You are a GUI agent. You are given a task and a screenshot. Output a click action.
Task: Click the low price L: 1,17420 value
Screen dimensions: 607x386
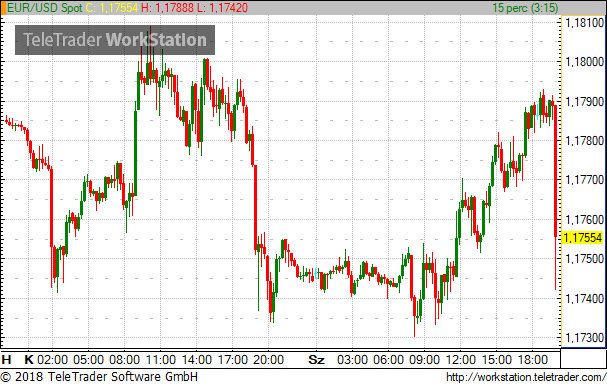pyautogui.click(x=222, y=8)
